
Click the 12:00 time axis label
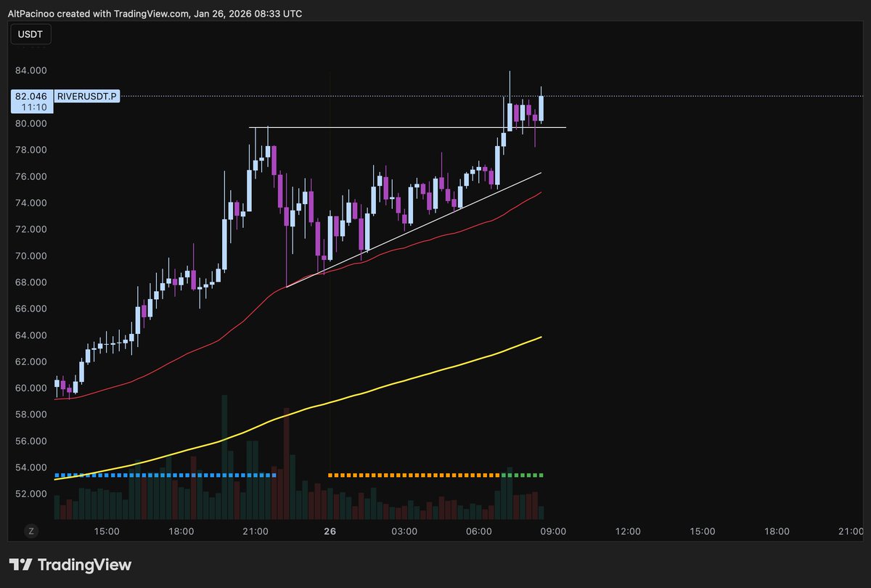(x=627, y=531)
